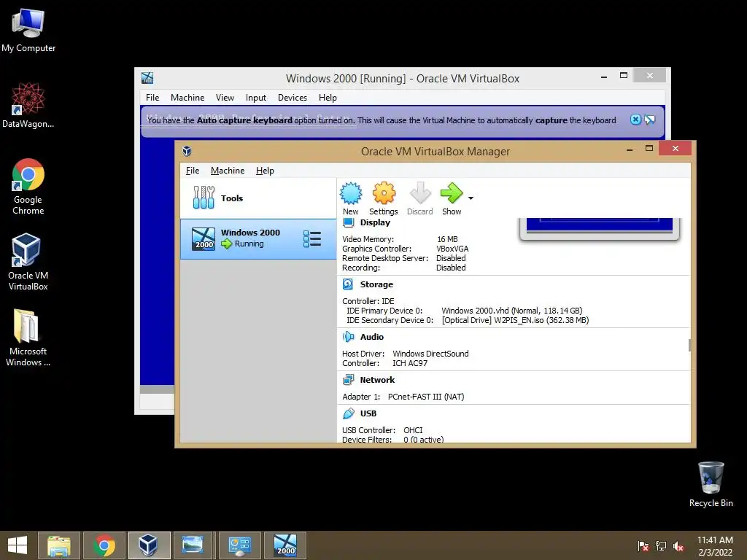Open the Storage section heading link
Viewport: 747px width, 560px height.
click(376, 284)
